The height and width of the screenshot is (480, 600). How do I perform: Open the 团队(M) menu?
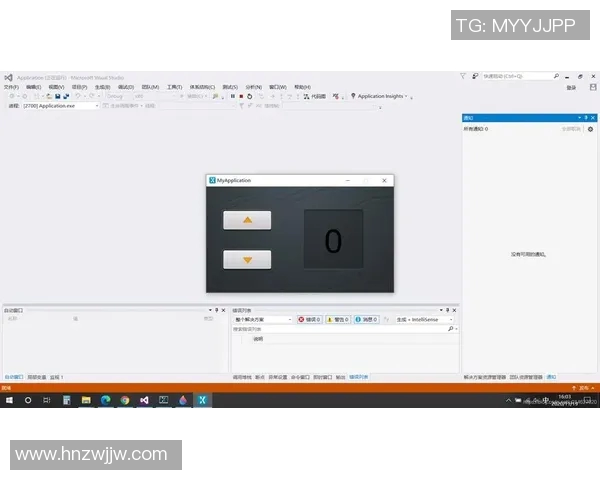point(150,87)
